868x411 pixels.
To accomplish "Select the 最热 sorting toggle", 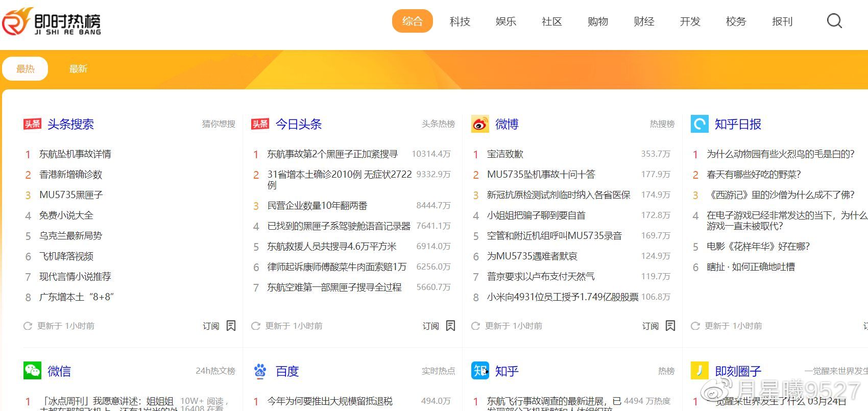I will (x=25, y=69).
